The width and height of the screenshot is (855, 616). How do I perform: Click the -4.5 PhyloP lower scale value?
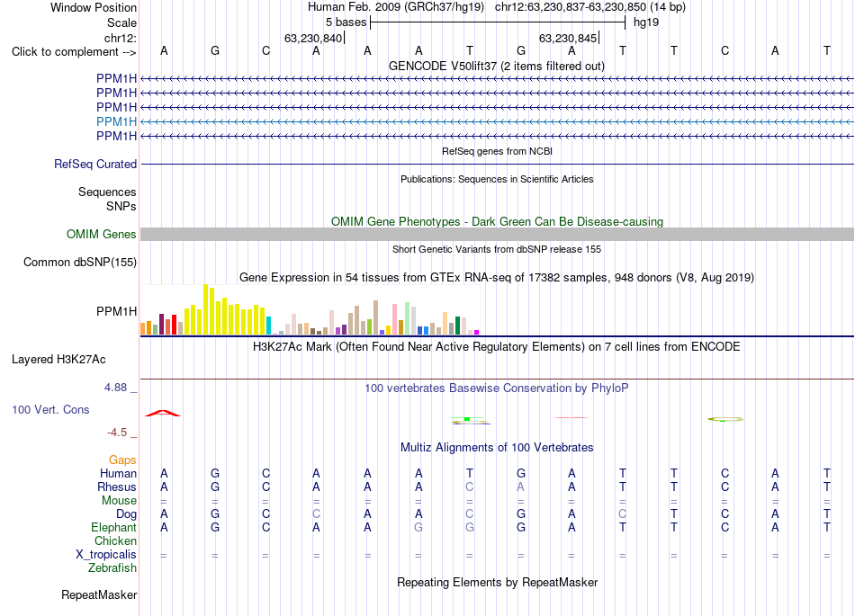[117, 433]
